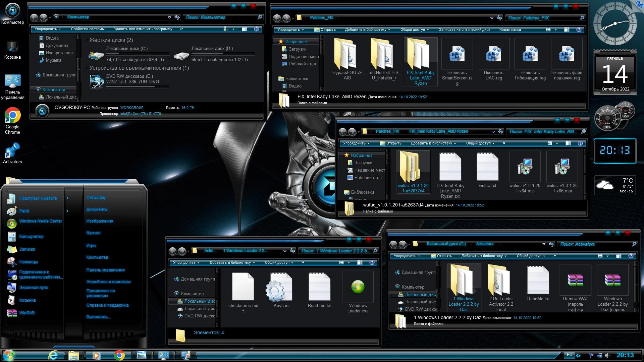644x362 pixels.
Task: Open wufuc_v1.0.1.201-x64.msi installer
Action: click(x=525, y=167)
